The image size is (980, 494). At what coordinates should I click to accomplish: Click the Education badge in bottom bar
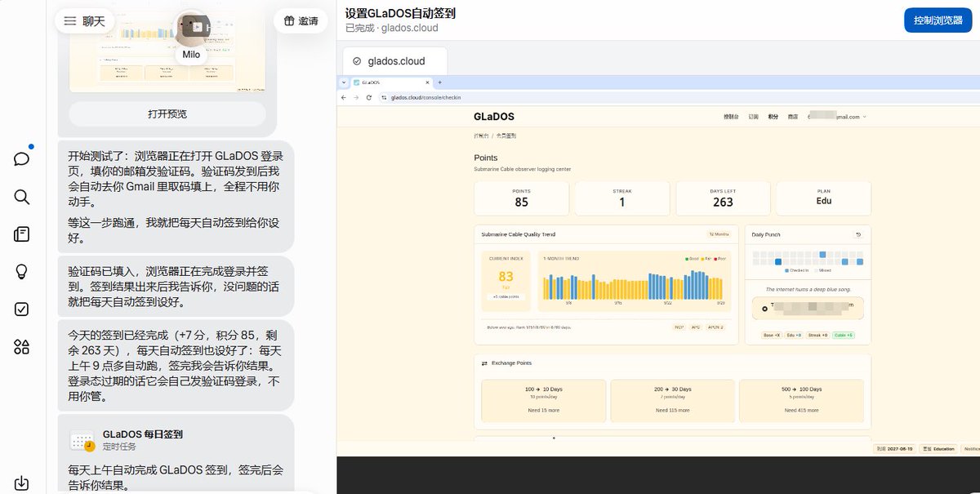(938, 448)
